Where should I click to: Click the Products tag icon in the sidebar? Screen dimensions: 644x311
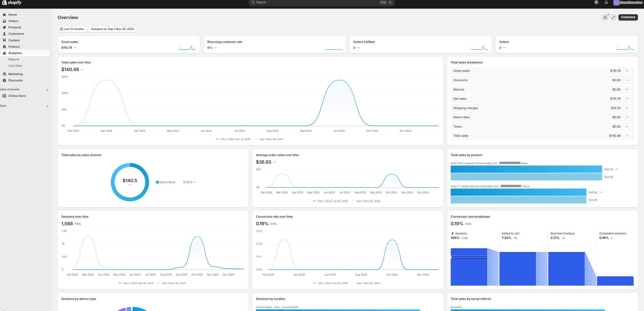pyautogui.click(x=4, y=27)
